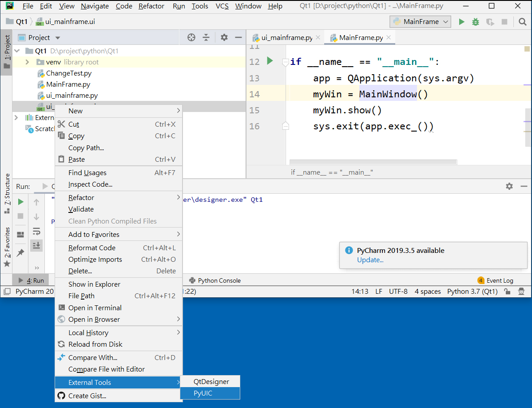Image resolution: width=532 pixels, height=408 pixels.
Task: Move up the stack trace arrow
Action: click(36, 202)
